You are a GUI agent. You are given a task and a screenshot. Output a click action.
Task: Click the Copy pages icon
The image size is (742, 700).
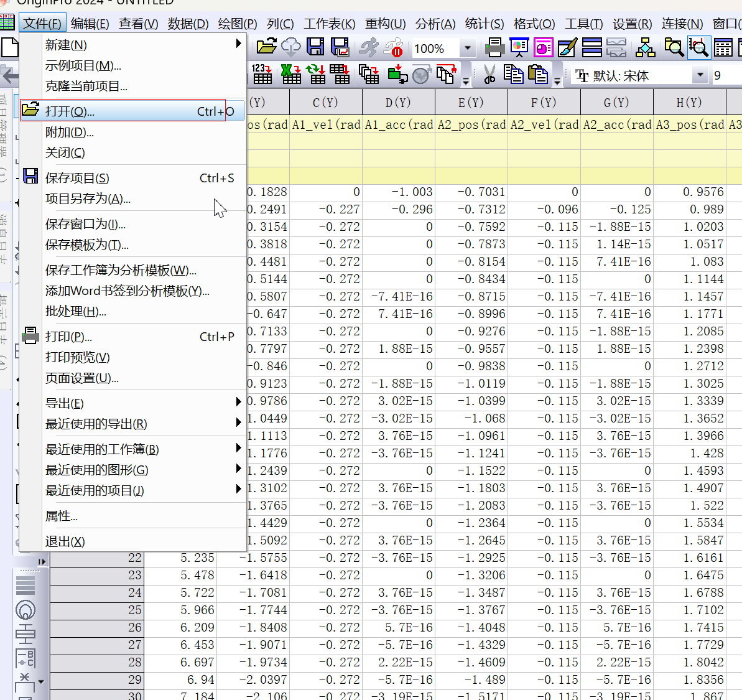pos(513,75)
